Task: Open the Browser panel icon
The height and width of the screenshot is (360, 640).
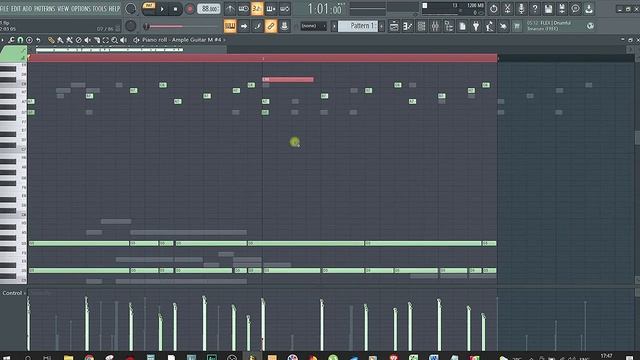Action: (x=449, y=26)
